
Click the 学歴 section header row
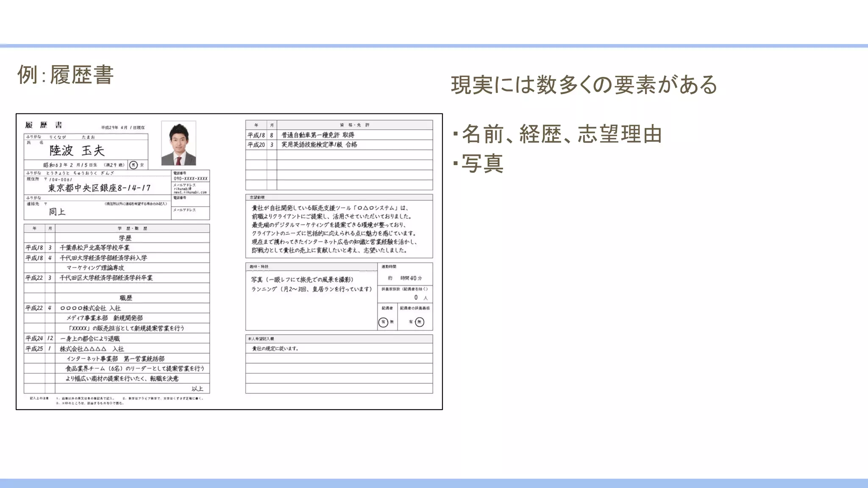click(x=125, y=238)
